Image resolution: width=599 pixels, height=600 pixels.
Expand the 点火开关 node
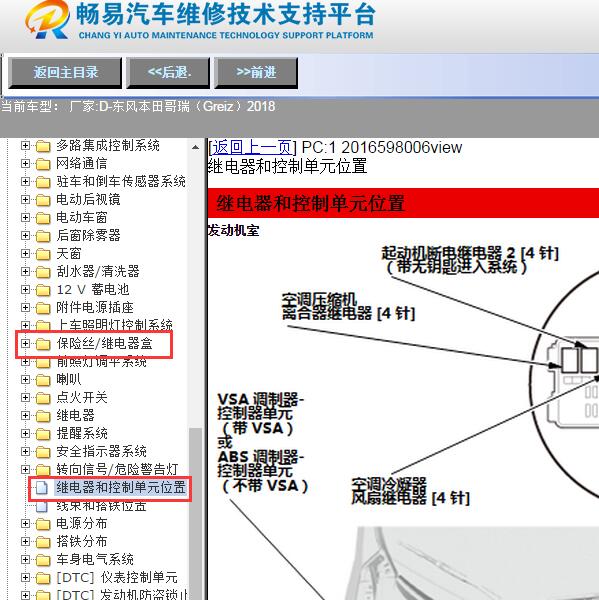pyautogui.click(x=25, y=398)
